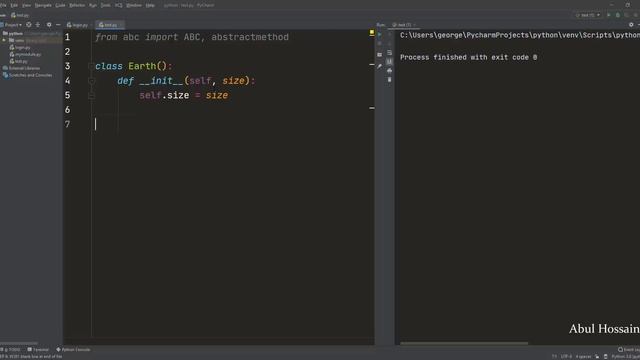Click line number 6 in the gutter

click(67, 110)
